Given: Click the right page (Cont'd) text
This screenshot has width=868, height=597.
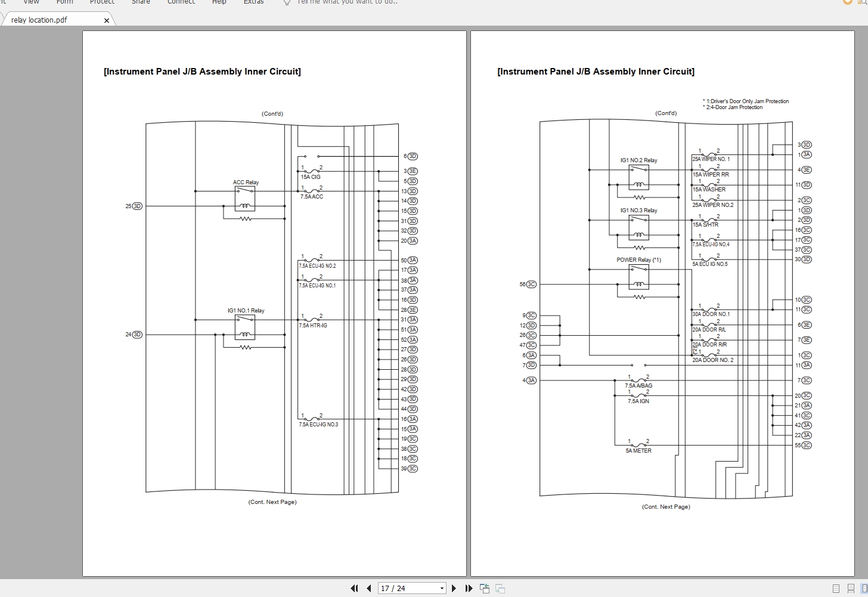Looking at the screenshot, I should click(666, 113).
